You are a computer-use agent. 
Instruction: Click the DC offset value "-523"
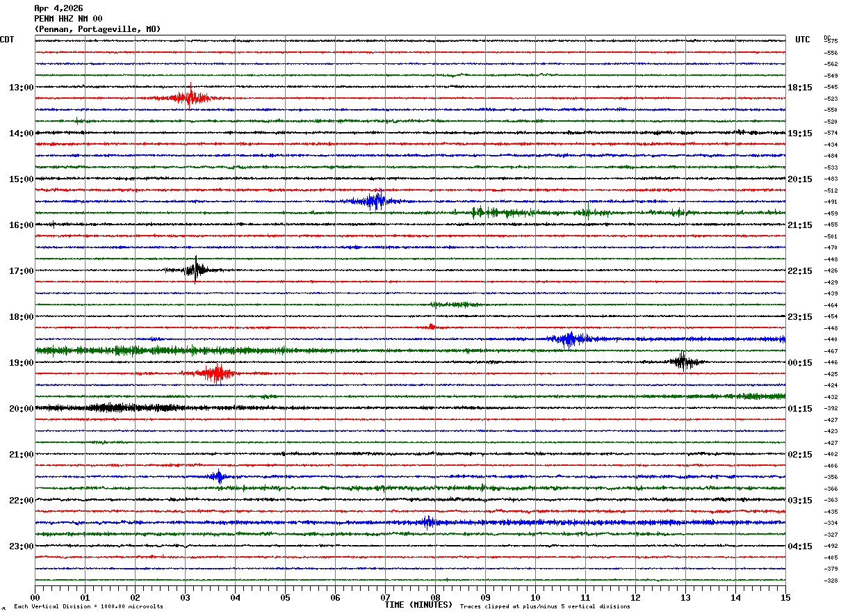[831, 99]
